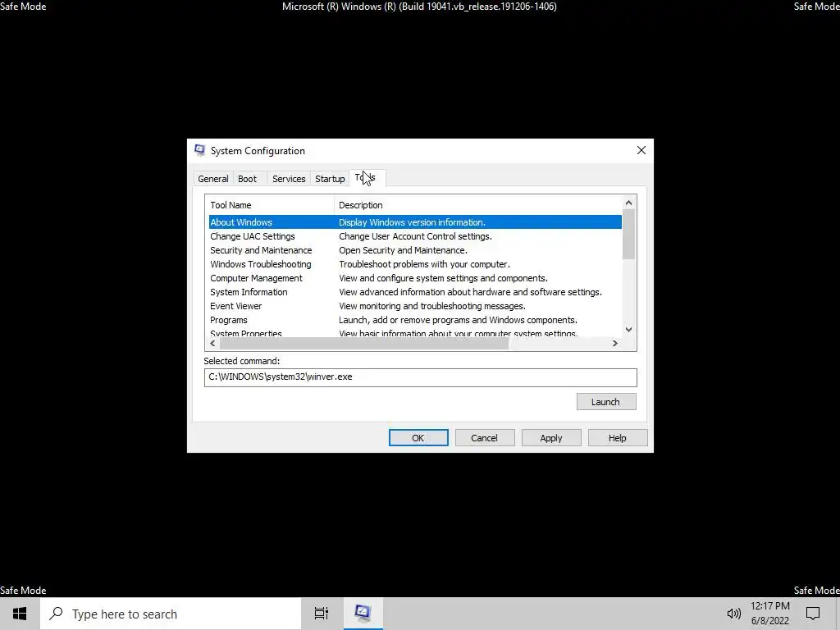This screenshot has height=630, width=840.
Task: Open the Windows Start menu
Action: pyautogui.click(x=20, y=614)
